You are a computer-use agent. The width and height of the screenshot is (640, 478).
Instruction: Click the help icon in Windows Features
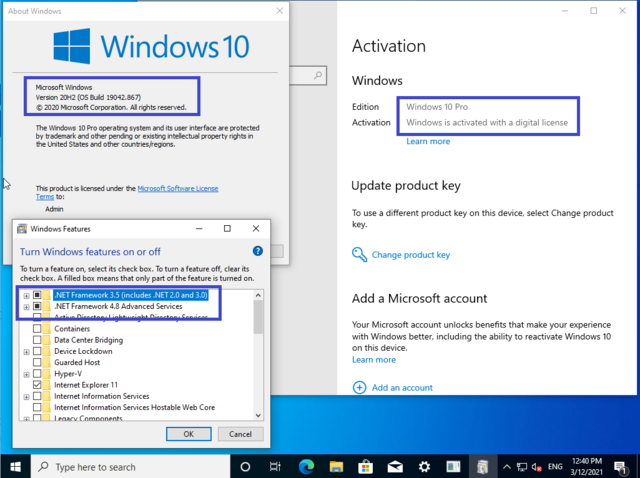tap(258, 251)
